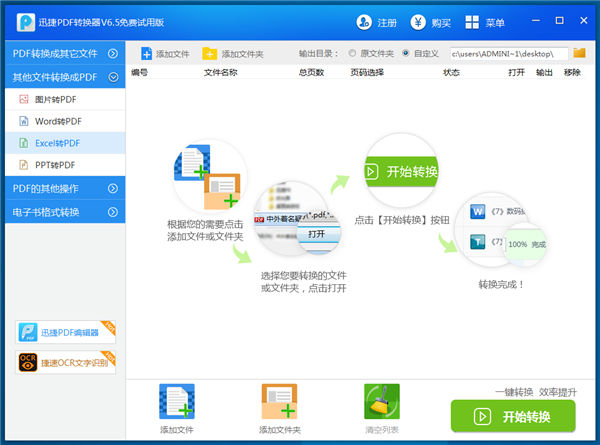Select the Excel转PDF sidebar item

tap(65, 143)
